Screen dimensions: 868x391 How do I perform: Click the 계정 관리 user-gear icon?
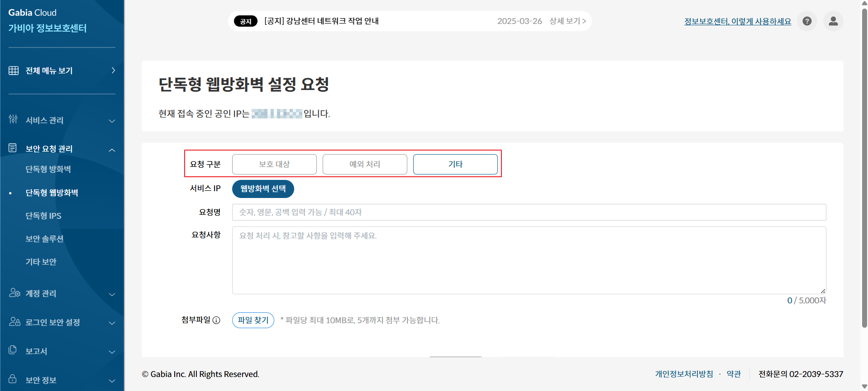pyautogui.click(x=14, y=293)
